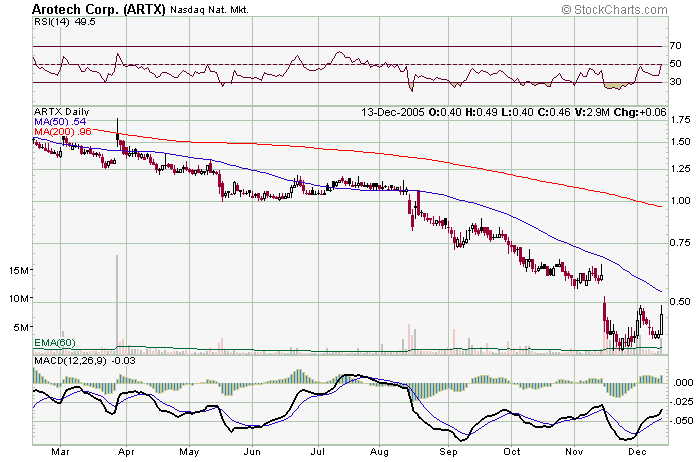Image resolution: width=700 pixels, height=462 pixels.
Task: Click the Dec month label on the time axis
Action: pyautogui.click(x=638, y=452)
